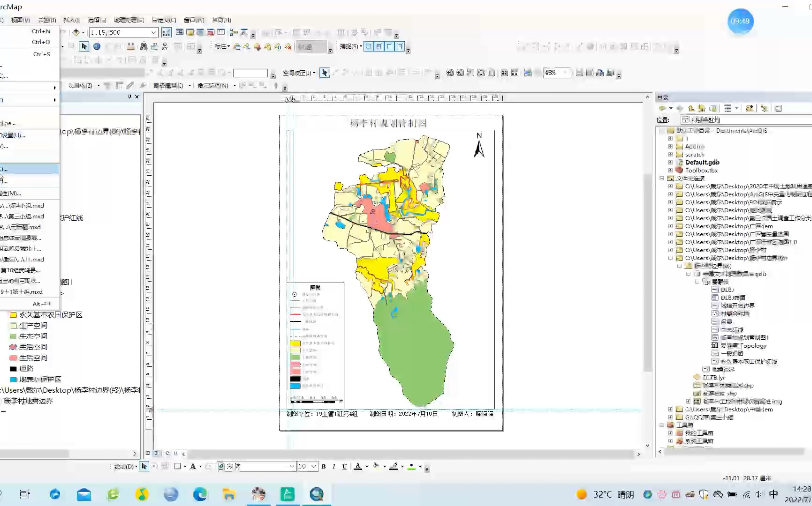Select 插入(I) menu from the menu bar
812x506 pixels.
71,20
